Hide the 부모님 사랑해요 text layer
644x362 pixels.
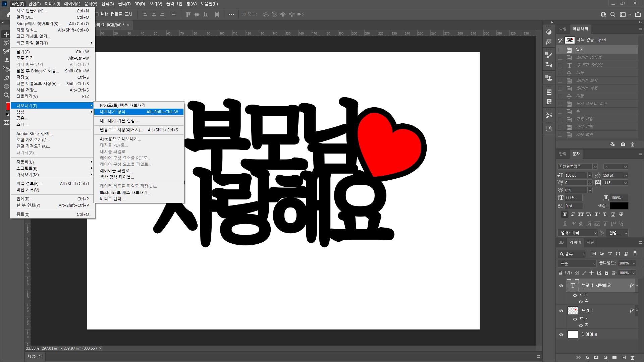coord(561,286)
